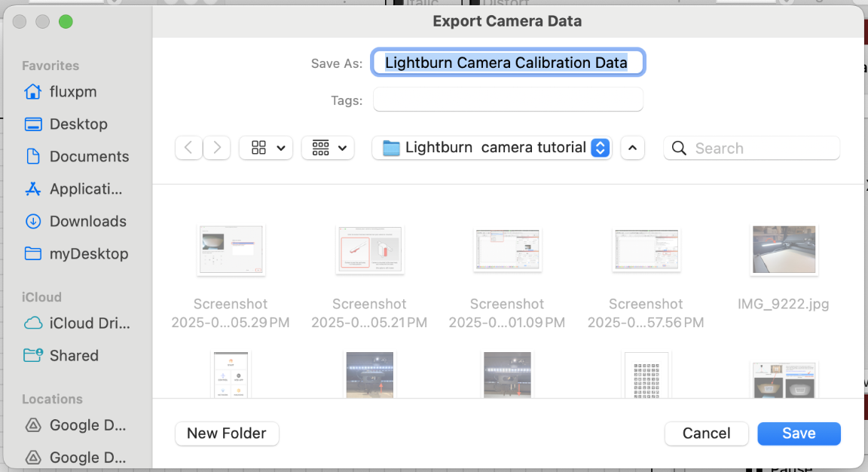Open first Google Drive location

point(75,425)
